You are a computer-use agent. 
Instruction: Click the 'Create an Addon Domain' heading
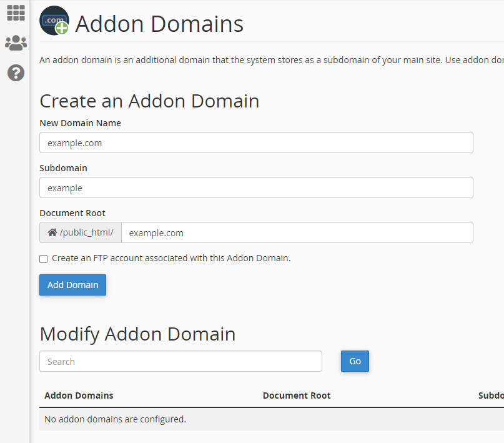pos(149,101)
